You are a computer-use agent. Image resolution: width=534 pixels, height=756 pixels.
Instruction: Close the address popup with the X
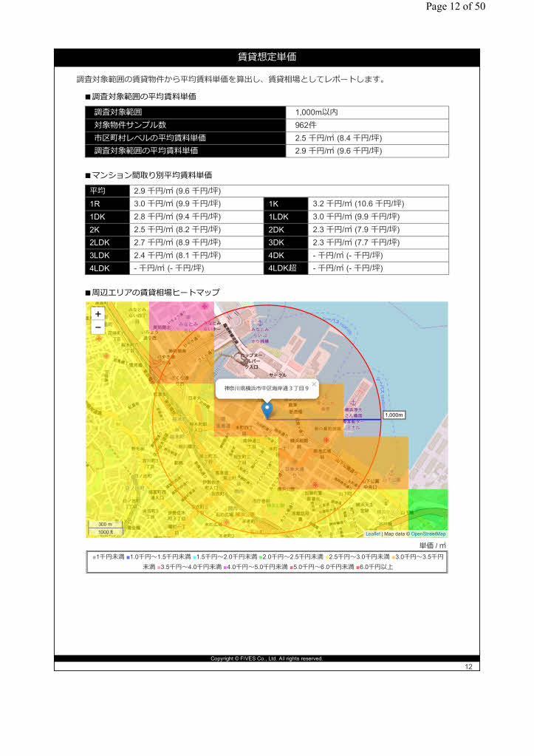click(x=314, y=384)
